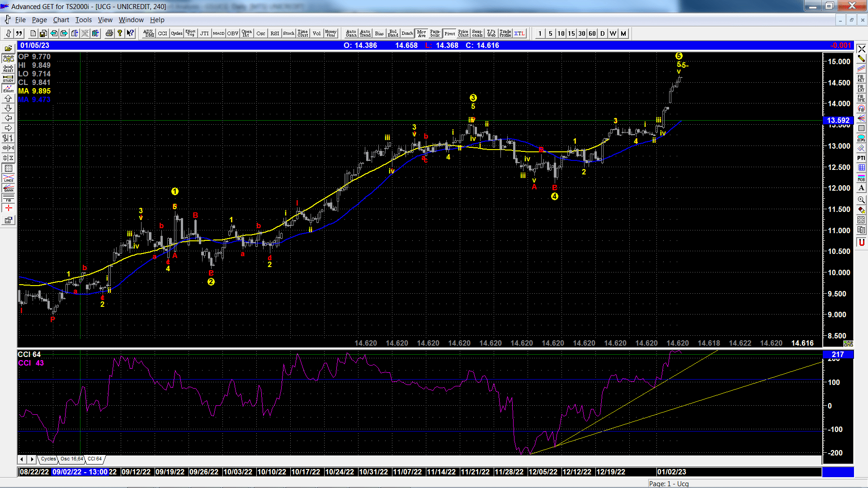Image resolution: width=868 pixels, height=488 pixels.
Task: Click the grid pattern button in sidebar
Action: [x=8, y=168]
